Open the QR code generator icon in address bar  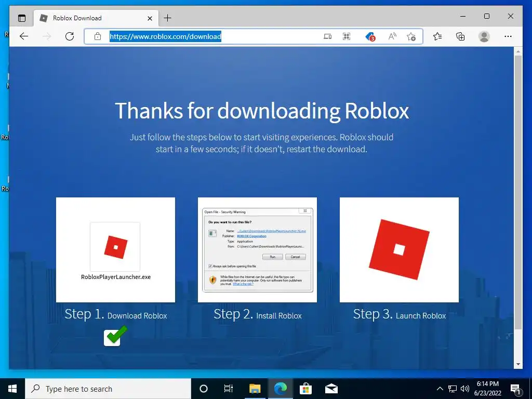coord(347,36)
